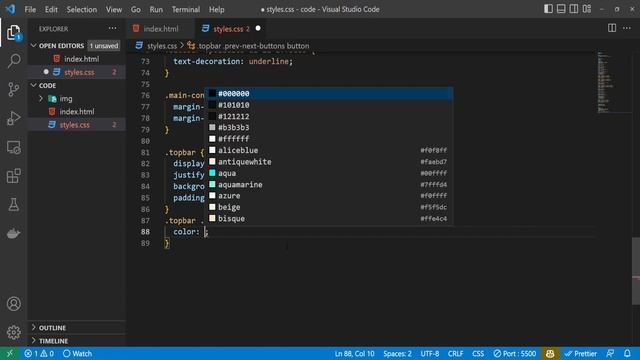Open the Remote Explorer view icon

(x=13, y=147)
